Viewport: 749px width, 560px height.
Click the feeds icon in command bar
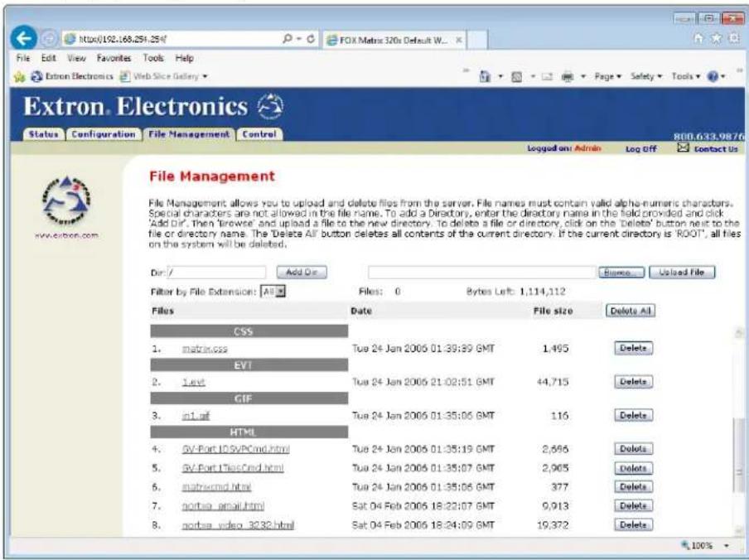516,76
